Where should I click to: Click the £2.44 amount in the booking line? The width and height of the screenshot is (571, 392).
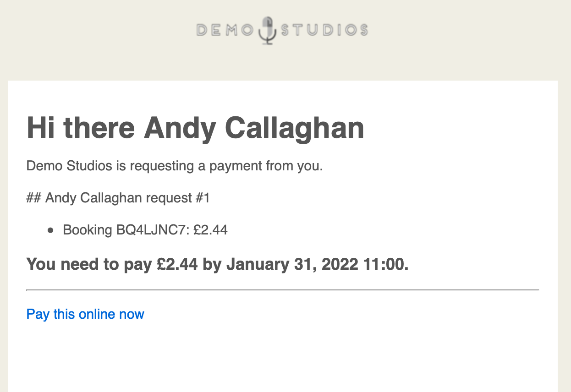211,230
